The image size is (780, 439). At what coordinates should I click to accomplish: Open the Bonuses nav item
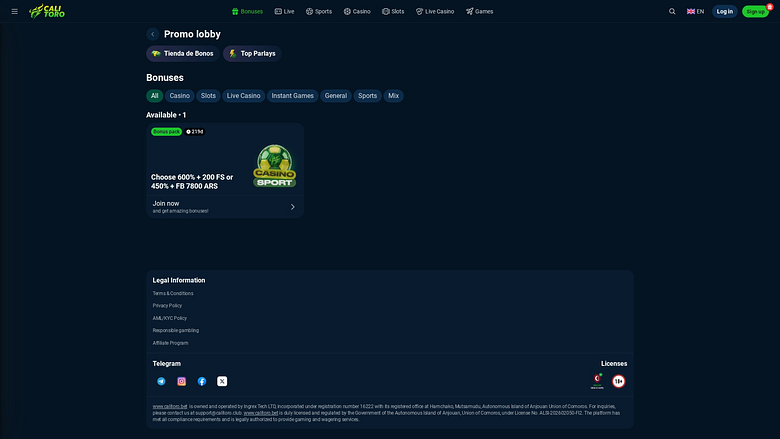[247, 11]
